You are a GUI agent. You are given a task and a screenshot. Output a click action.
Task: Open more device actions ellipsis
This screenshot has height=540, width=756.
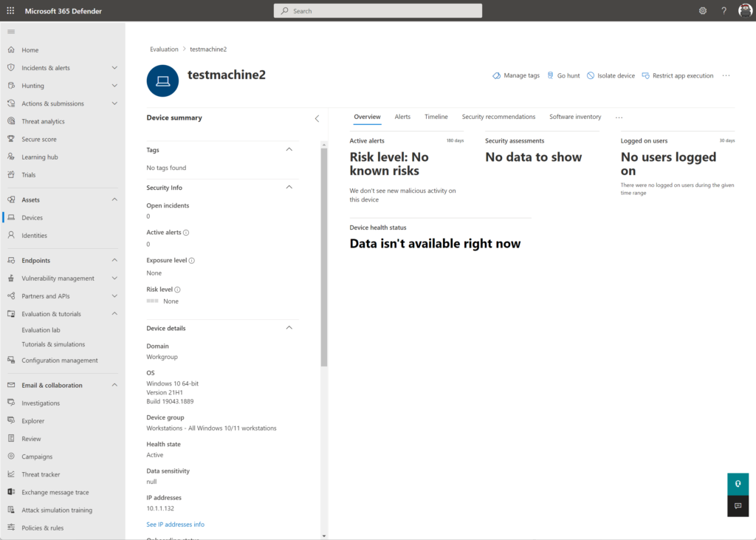tap(726, 76)
